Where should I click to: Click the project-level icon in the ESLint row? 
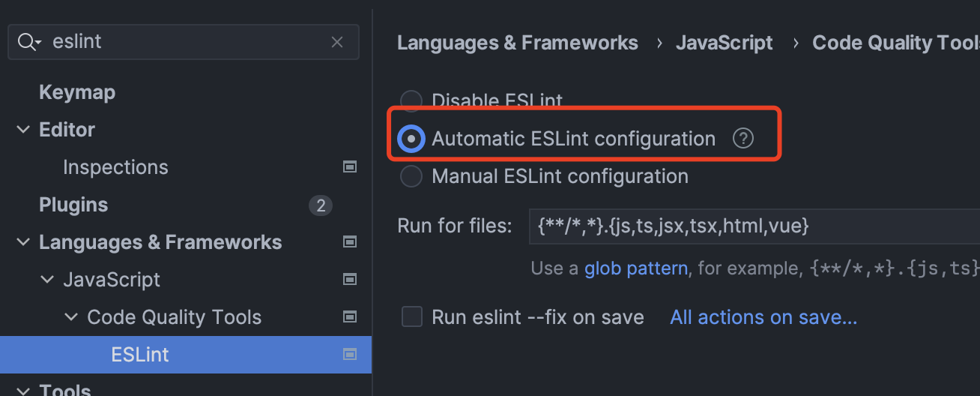(349, 355)
